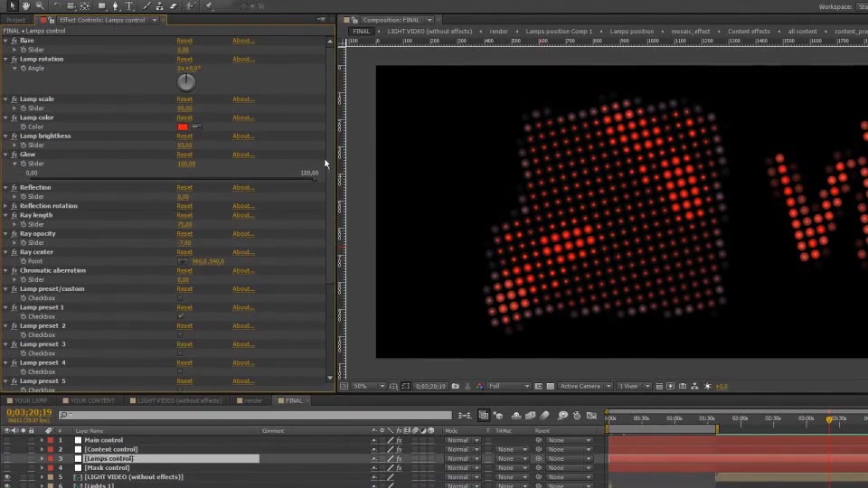
Task: Toggle visibility of LIGHT VIDEO layer
Action: click(x=7, y=477)
